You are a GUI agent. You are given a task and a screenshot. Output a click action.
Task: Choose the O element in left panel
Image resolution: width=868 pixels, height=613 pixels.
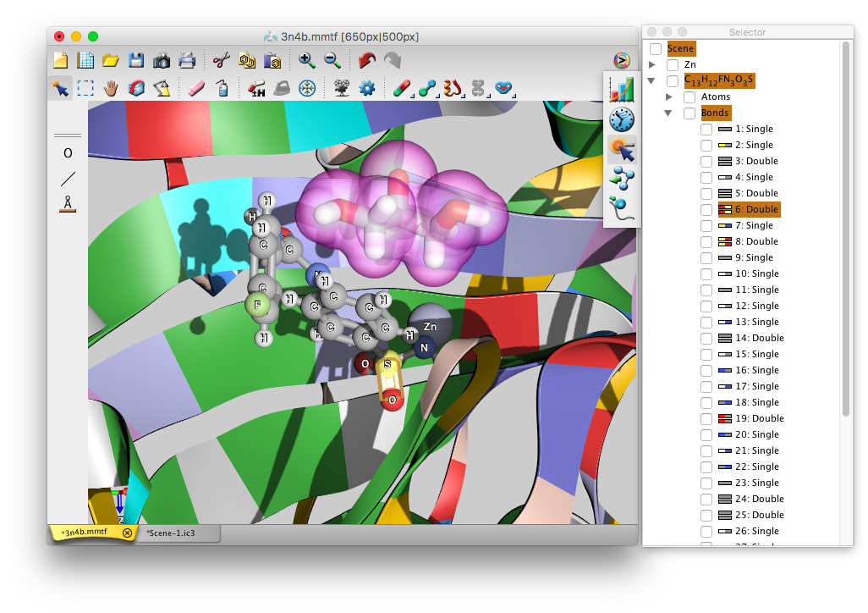pyautogui.click(x=68, y=153)
